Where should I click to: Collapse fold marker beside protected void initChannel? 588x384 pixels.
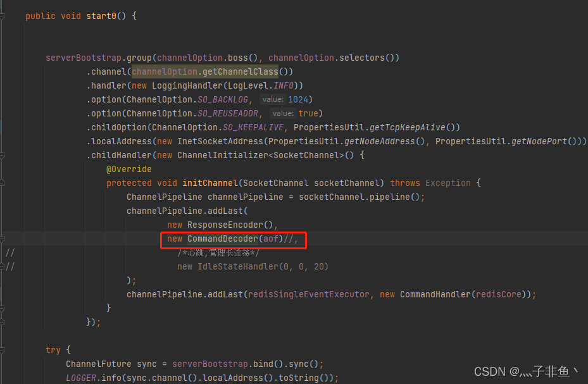click(2, 183)
